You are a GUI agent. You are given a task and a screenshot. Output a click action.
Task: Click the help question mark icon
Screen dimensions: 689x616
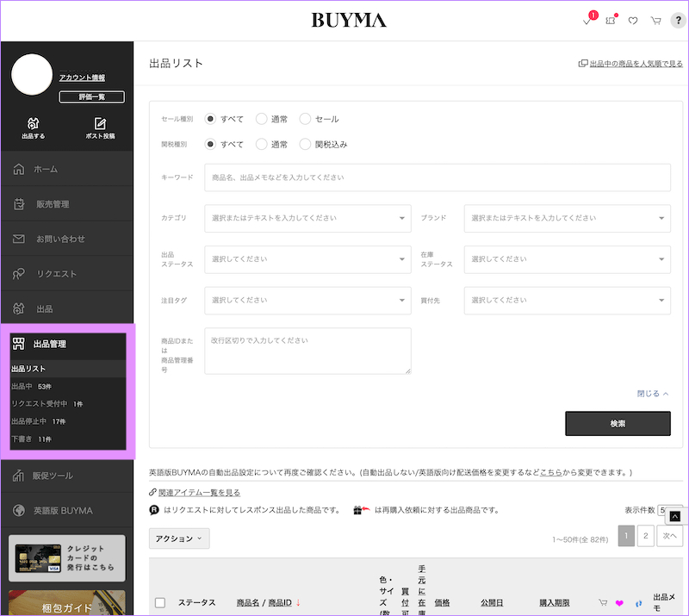coord(678,21)
